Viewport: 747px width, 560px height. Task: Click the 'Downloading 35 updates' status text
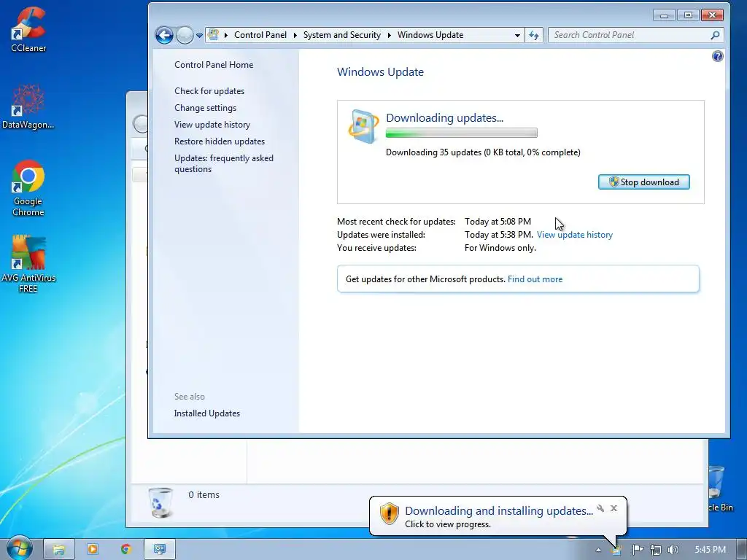[483, 152]
